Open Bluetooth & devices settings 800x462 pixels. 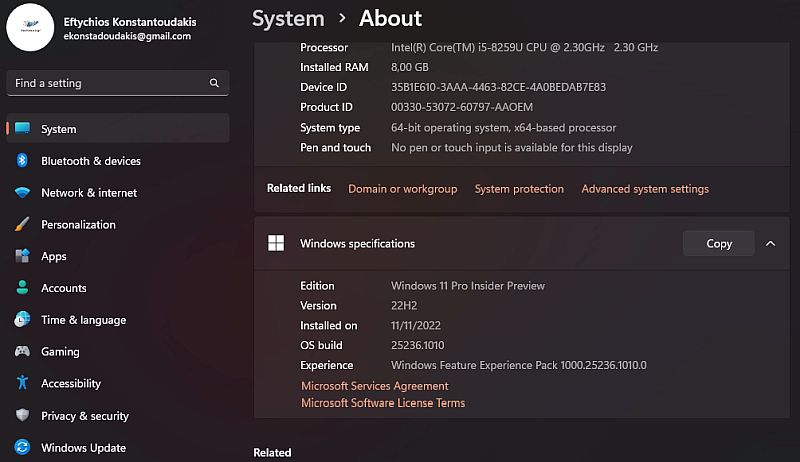[x=118, y=161]
